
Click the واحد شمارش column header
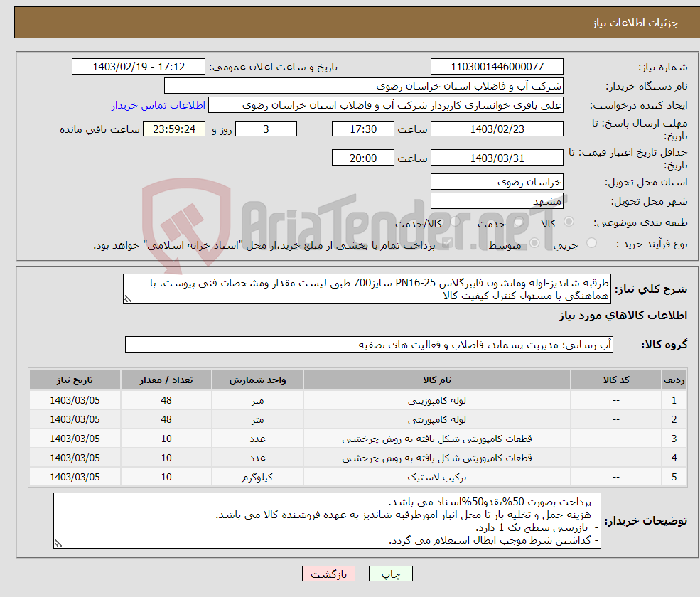tap(257, 380)
